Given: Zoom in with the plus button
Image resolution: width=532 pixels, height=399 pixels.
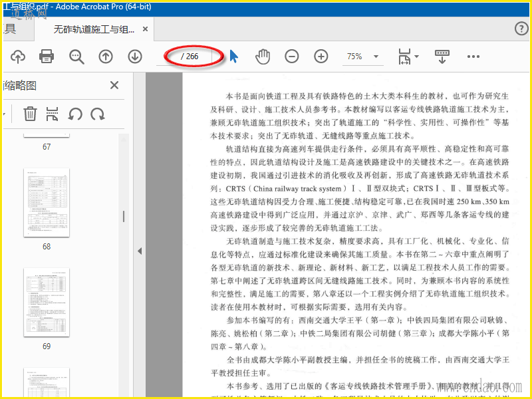Looking at the screenshot, I should (x=321, y=57).
